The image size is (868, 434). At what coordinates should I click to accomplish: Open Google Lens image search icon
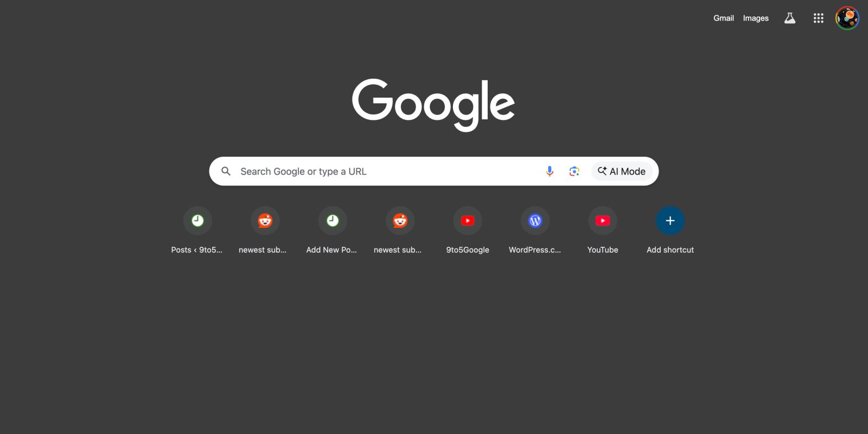tap(575, 171)
